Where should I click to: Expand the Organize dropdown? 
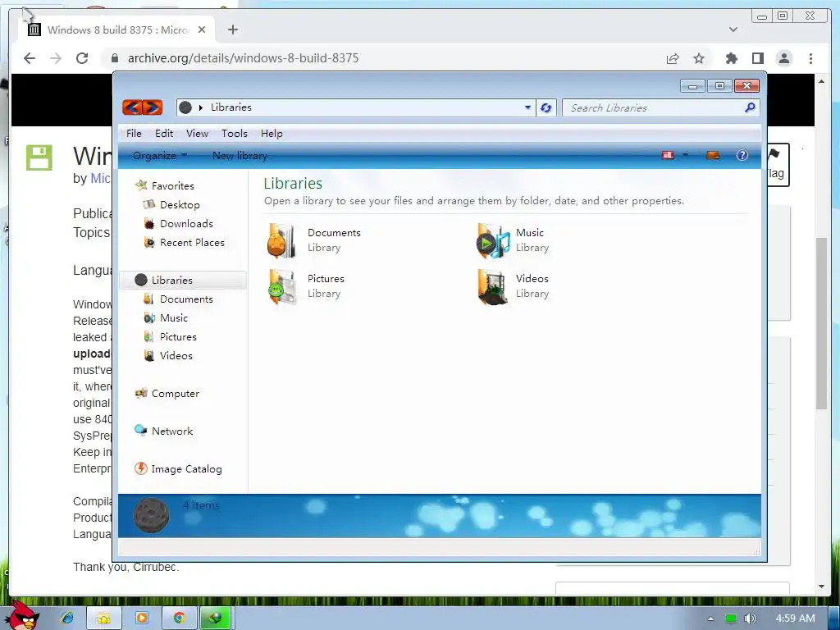coord(160,156)
